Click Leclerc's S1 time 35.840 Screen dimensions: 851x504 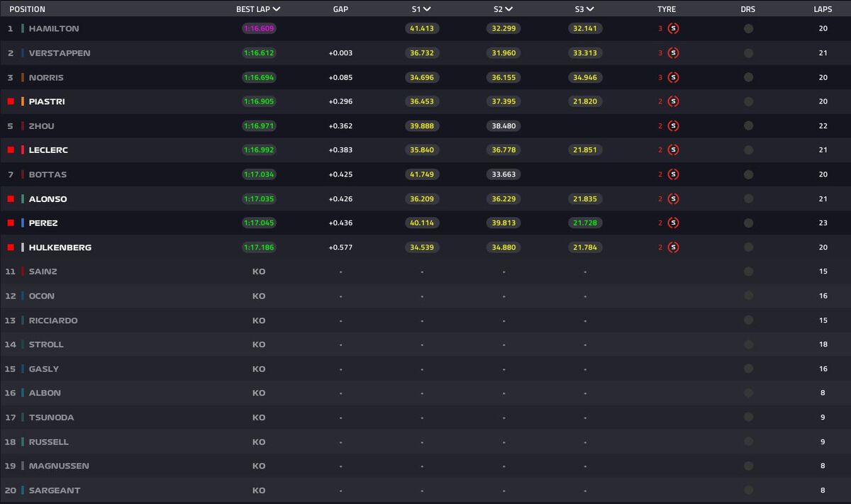[422, 150]
